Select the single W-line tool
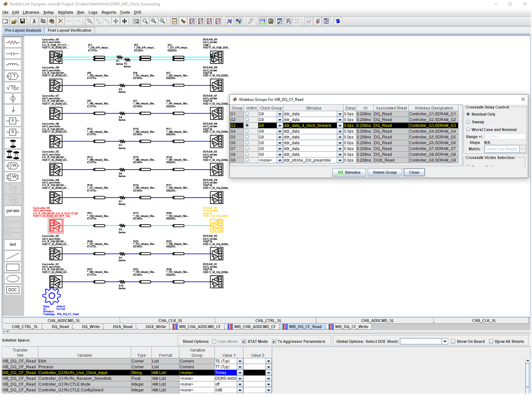This screenshot has height=397, width=532. (13, 166)
